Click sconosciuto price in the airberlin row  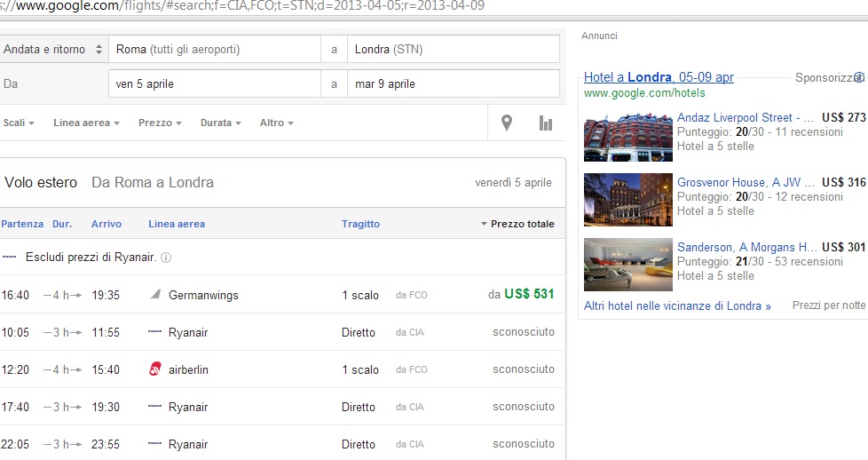524,369
